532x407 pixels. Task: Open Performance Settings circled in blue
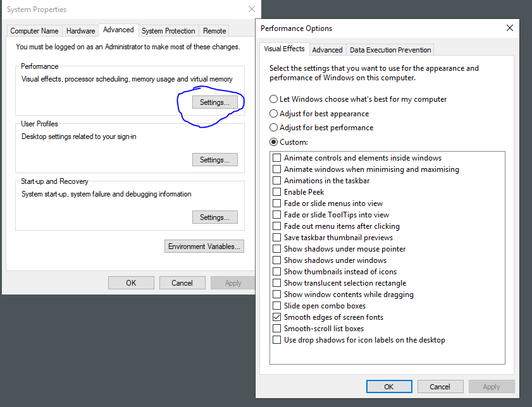(x=214, y=102)
